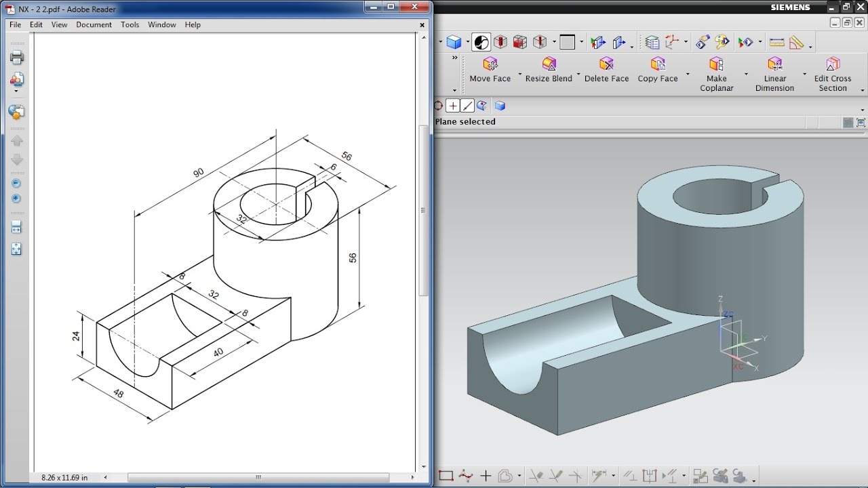This screenshot has width=868, height=488.
Task: Open the Measure Distance ruler tool
Action: 777,43
